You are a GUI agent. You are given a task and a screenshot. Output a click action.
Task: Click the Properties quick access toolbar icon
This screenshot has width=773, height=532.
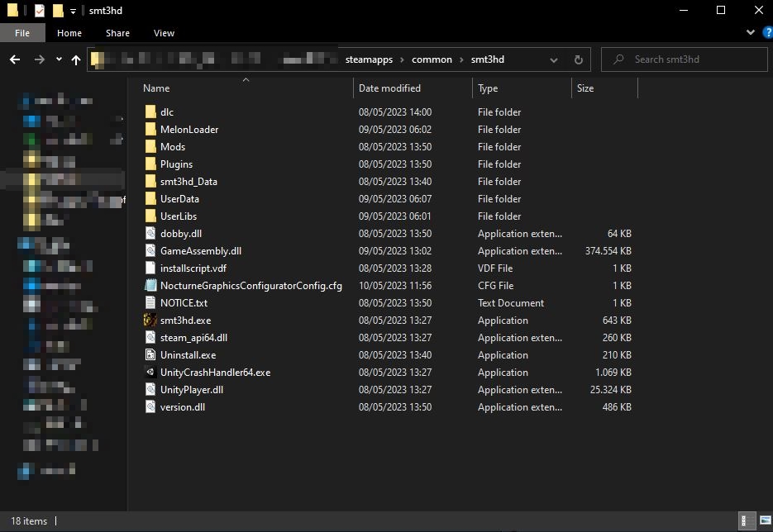(40, 11)
